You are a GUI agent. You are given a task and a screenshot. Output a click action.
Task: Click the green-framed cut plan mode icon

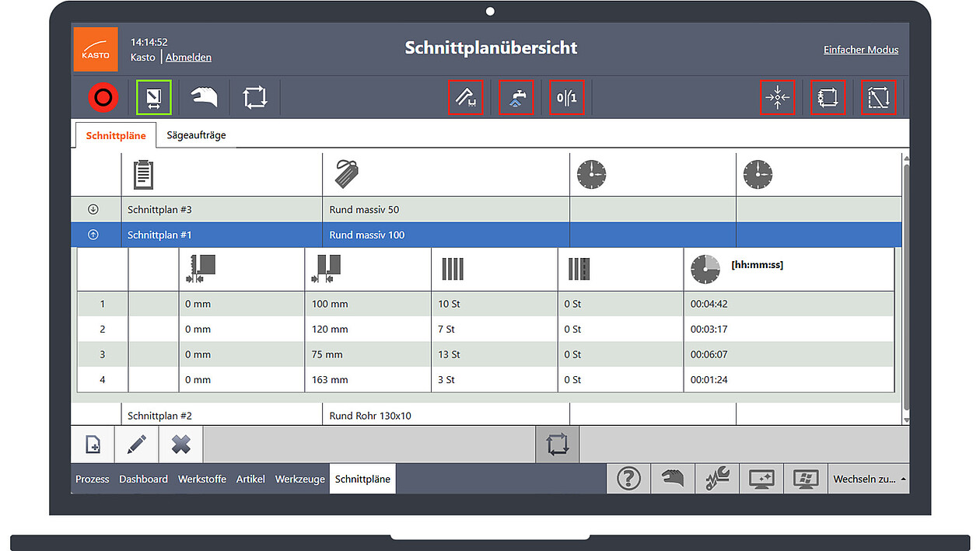tap(153, 97)
